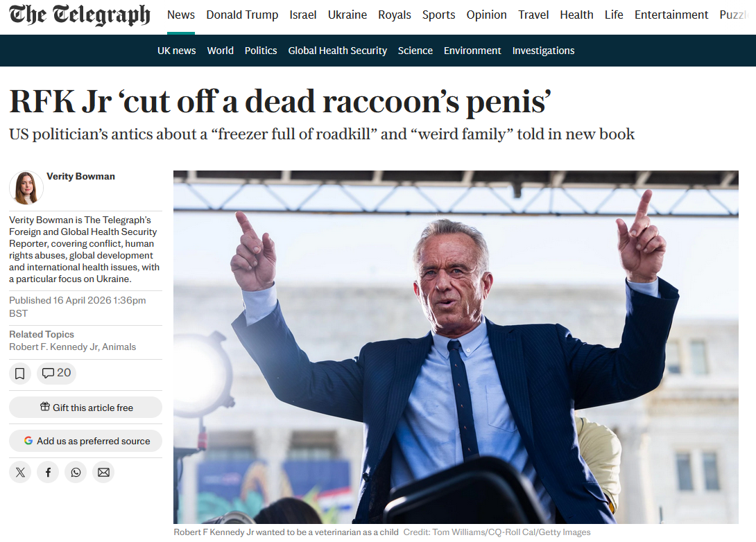Add us as preferred source on Google
The image size is (756, 542).
pyautogui.click(x=86, y=441)
